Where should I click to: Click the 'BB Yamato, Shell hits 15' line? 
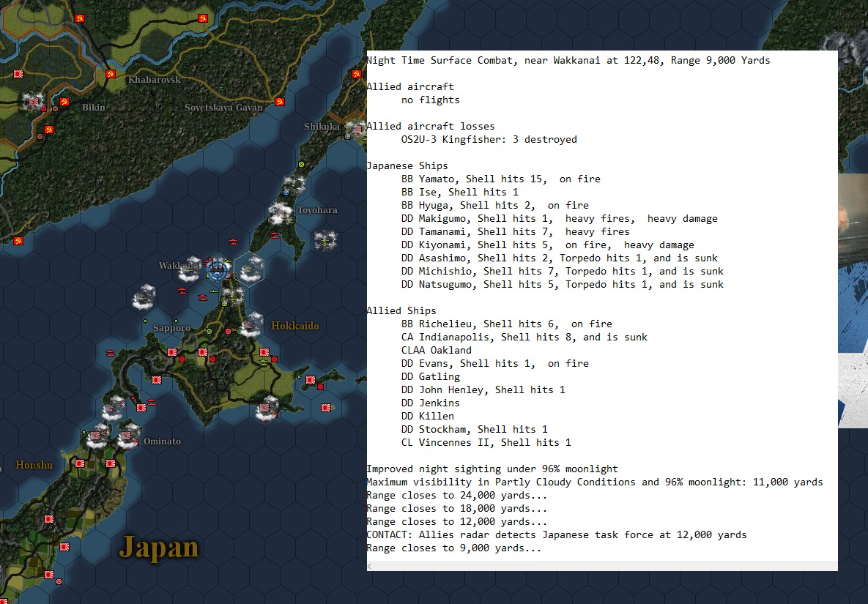click(x=500, y=179)
